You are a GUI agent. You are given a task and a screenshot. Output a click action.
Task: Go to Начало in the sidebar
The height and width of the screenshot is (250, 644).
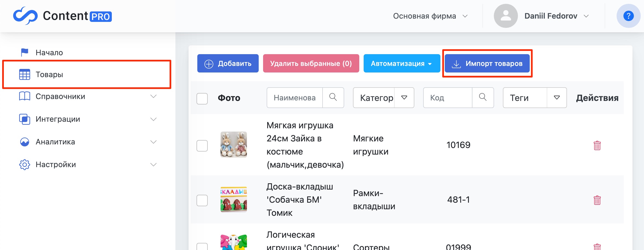pyautogui.click(x=49, y=53)
